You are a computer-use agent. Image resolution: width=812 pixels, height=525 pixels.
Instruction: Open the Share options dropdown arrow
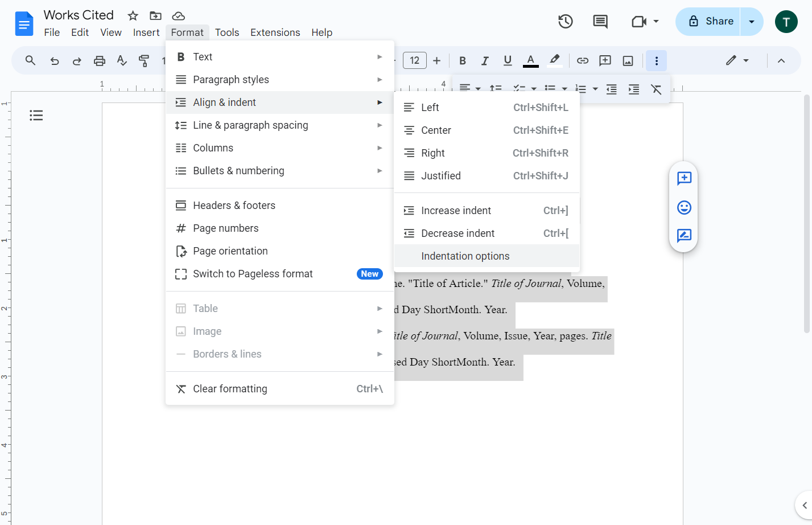point(752,22)
